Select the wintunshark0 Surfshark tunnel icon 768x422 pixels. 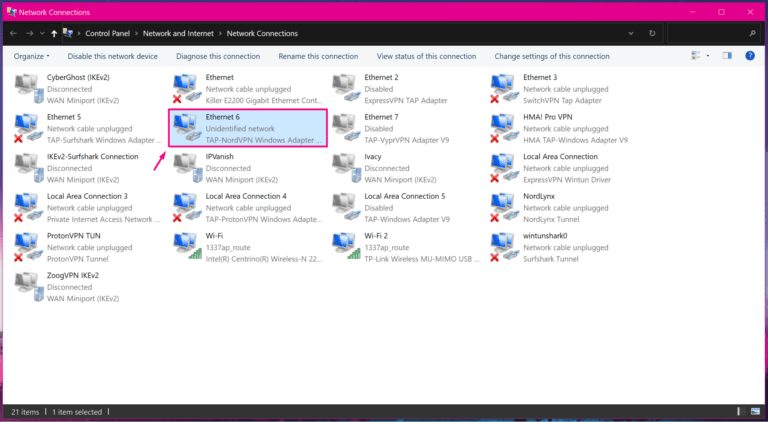(505, 247)
